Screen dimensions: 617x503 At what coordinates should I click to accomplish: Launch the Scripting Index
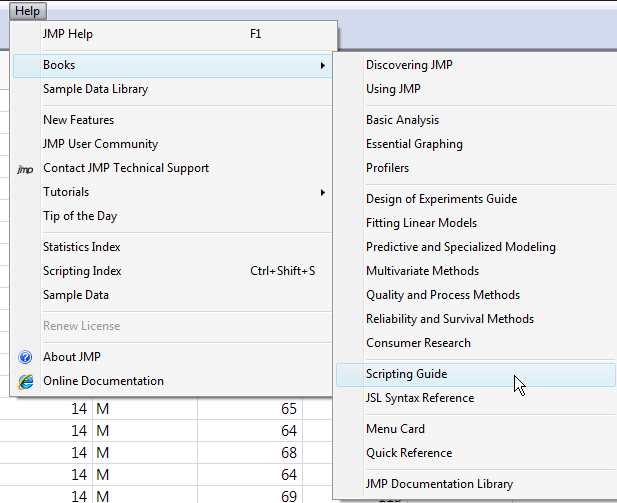click(x=82, y=271)
